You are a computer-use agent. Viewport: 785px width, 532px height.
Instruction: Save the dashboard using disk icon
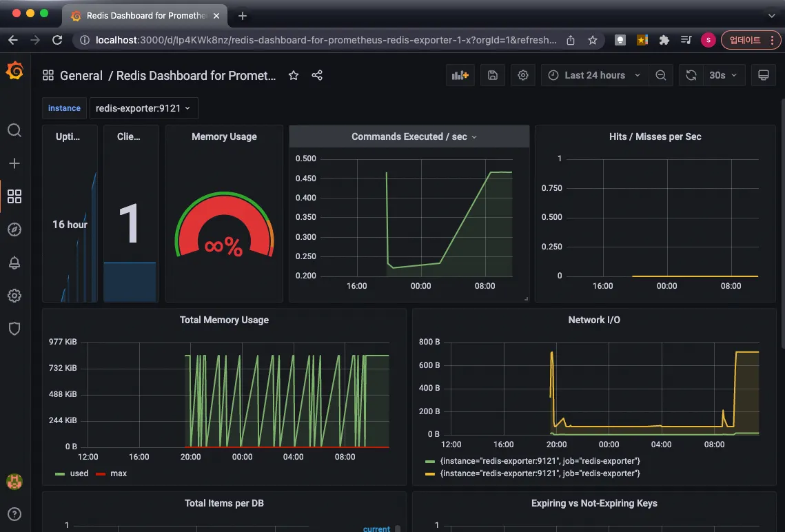(x=493, y=75)
